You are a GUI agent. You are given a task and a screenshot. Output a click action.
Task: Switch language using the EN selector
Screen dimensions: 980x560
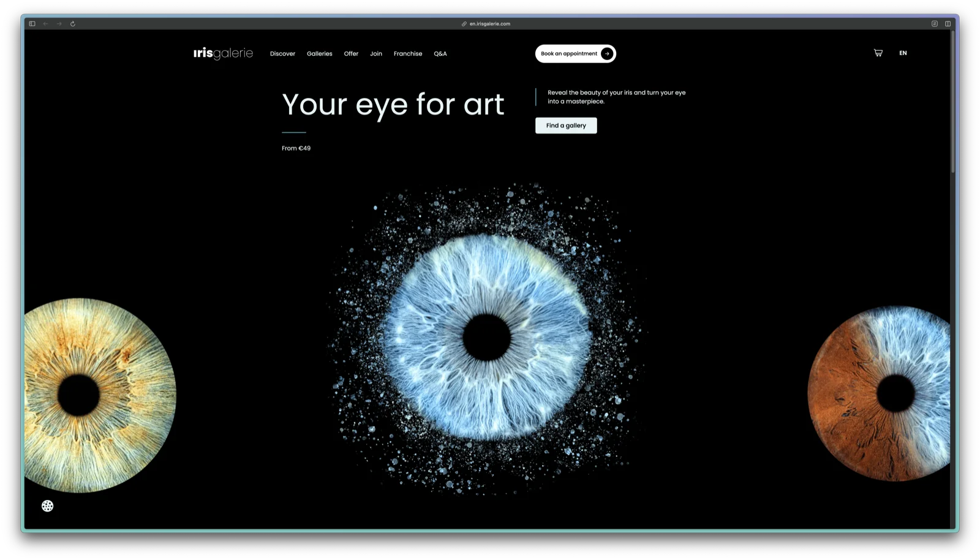[x=903, y=53]
